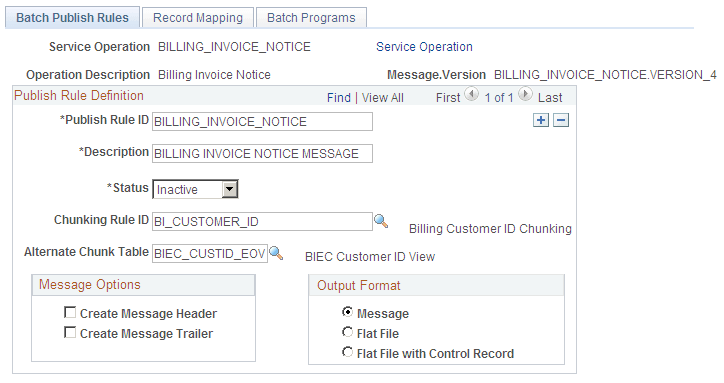The image size is (724, 383).
Task: Enable Create Message Header checkbox
Action: point(70,313)
